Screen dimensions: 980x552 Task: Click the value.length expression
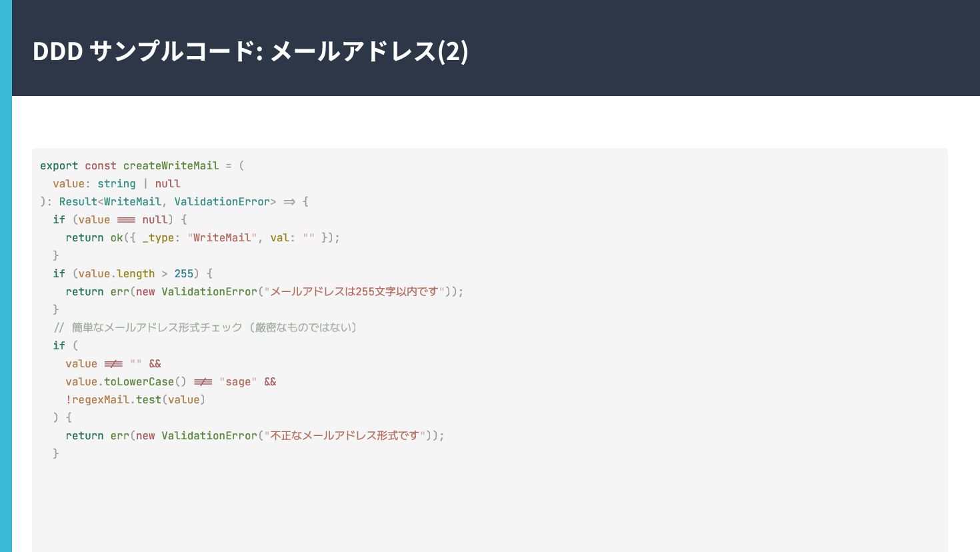tap(117, 273)
